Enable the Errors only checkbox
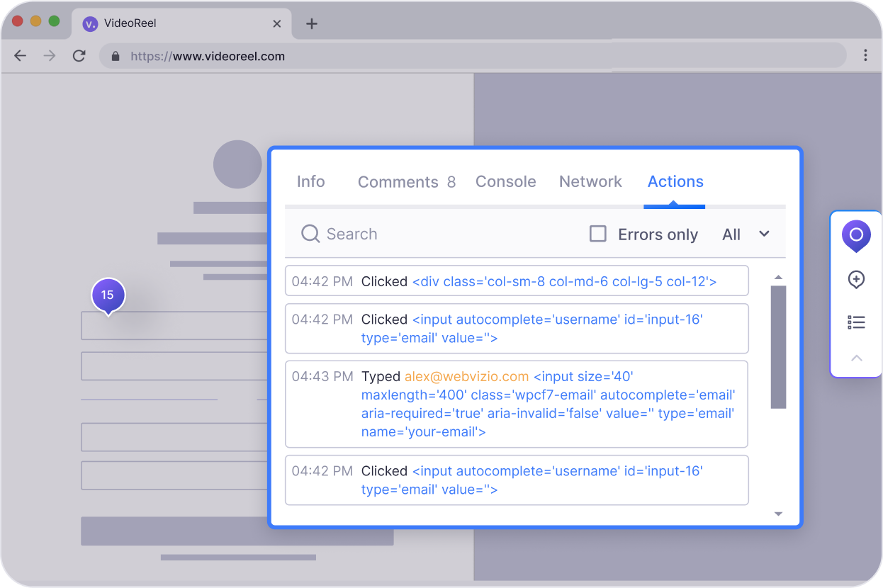 [598, 233]
